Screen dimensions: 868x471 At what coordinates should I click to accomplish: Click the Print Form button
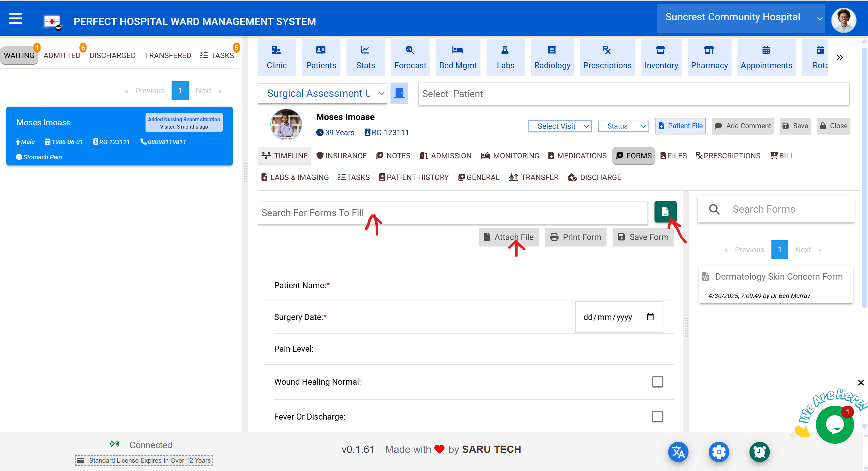(575, 237)
